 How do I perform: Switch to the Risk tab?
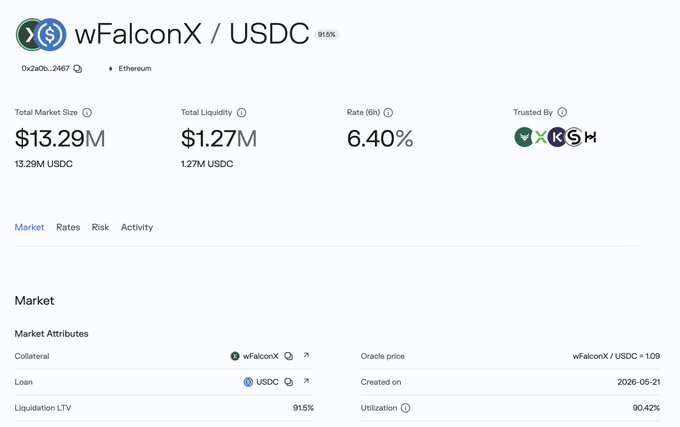(x=100, y=227)
